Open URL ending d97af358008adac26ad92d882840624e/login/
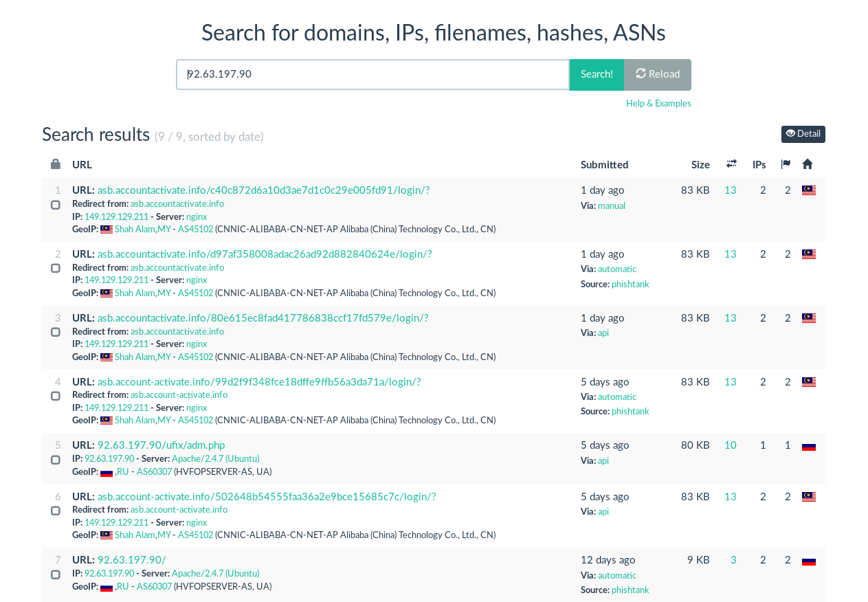868x602 pixels. click(x=265, y=254)
